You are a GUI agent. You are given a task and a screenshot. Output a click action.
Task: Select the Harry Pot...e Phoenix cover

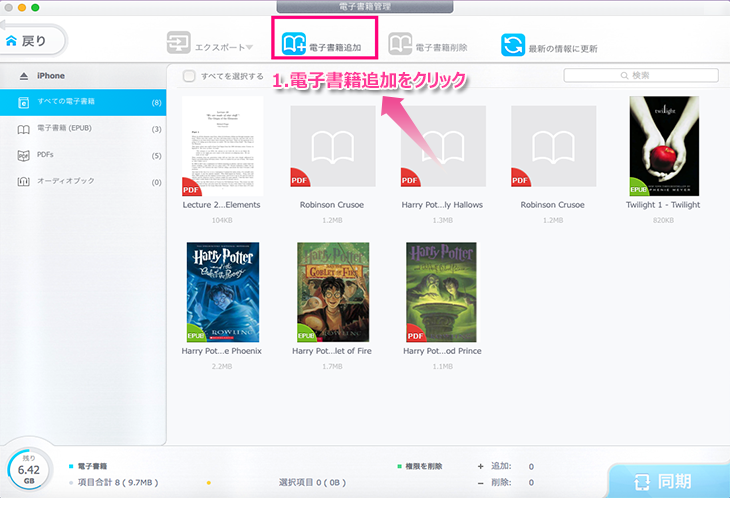click(223, 292)
